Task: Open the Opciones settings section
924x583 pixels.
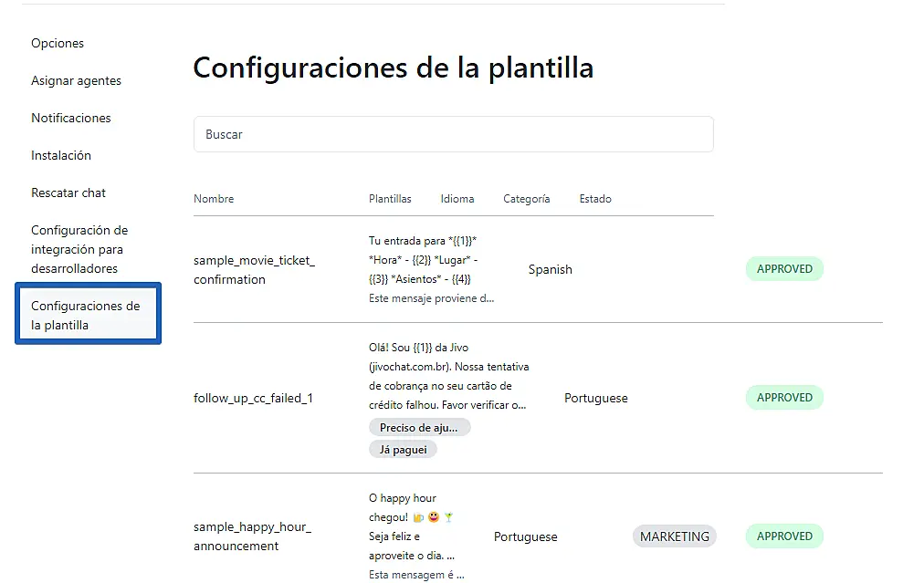Action: [x=58, y=43]
